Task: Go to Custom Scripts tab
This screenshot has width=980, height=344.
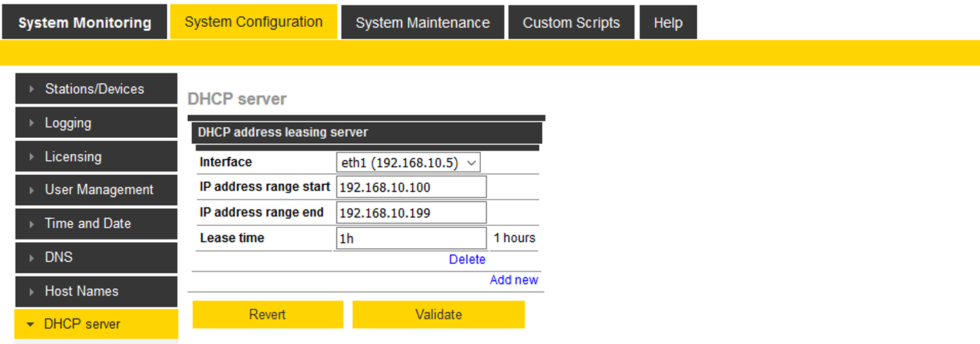Action: tap(571, 23)
